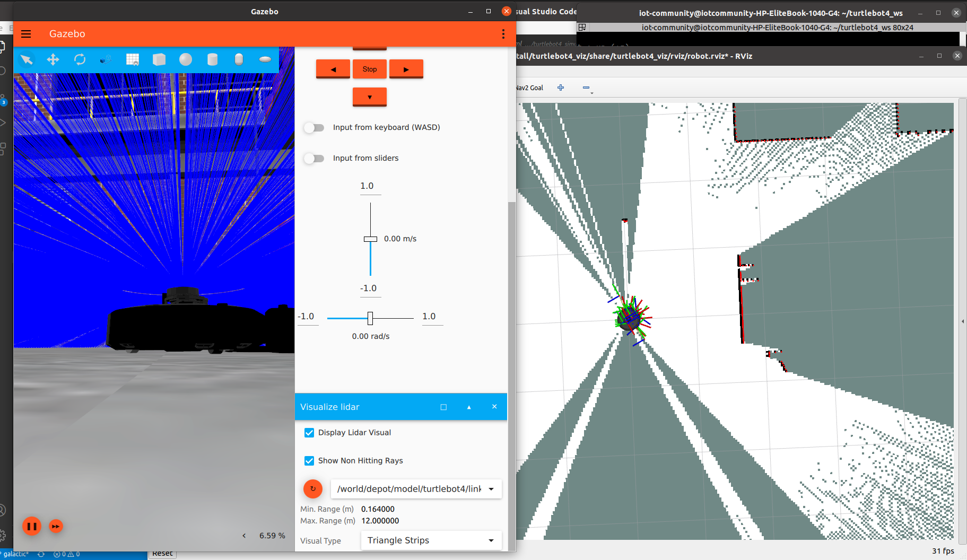Insert a capsule shape into the scene
967x560 pixels.
click(x=239, y=59)
